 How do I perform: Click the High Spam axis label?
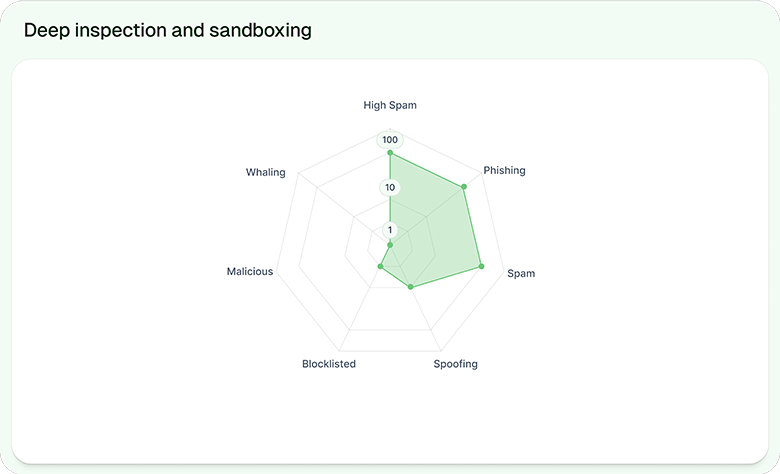[x=390, y=105]
